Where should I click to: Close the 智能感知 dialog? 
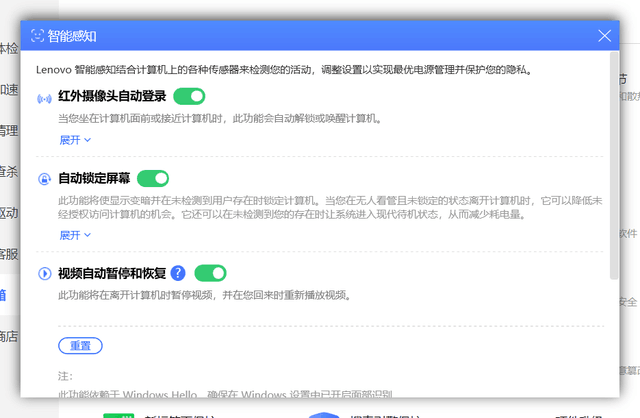coord(604,36)
